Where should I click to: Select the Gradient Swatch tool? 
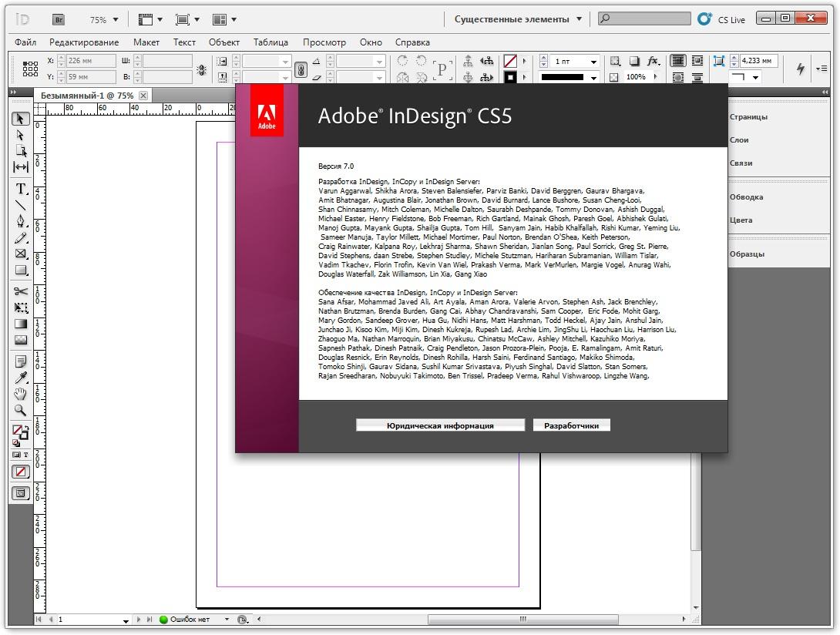[x=20, y=324]
